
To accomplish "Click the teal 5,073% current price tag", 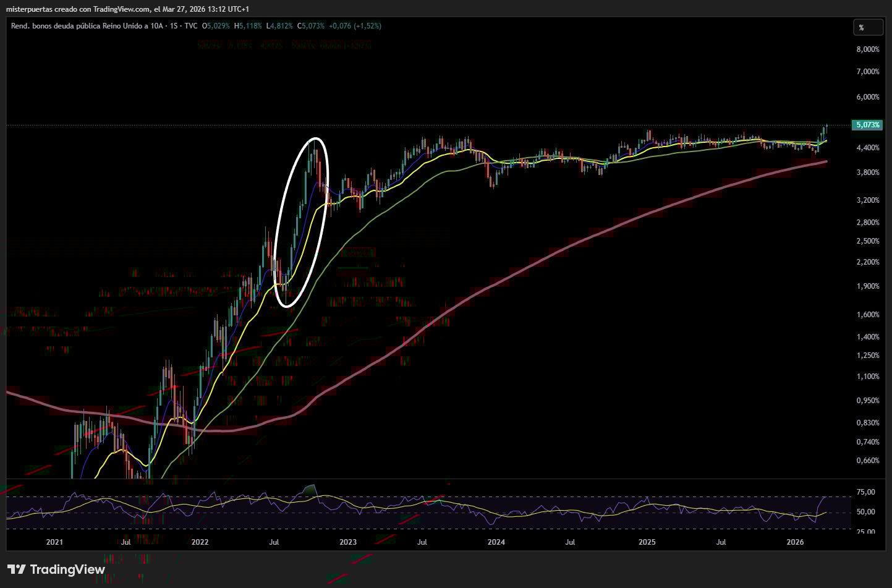I will pyautogui.click(x=867, y=125).
